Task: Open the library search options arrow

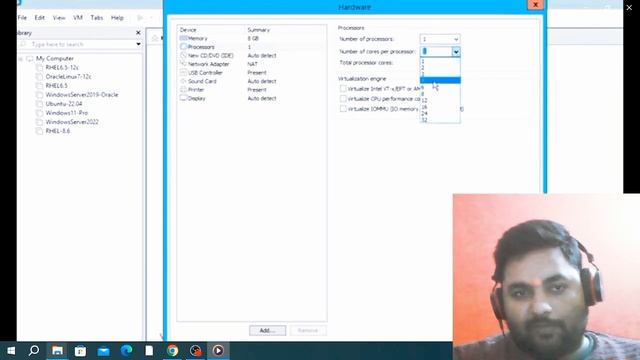Action: click(138, 44)
